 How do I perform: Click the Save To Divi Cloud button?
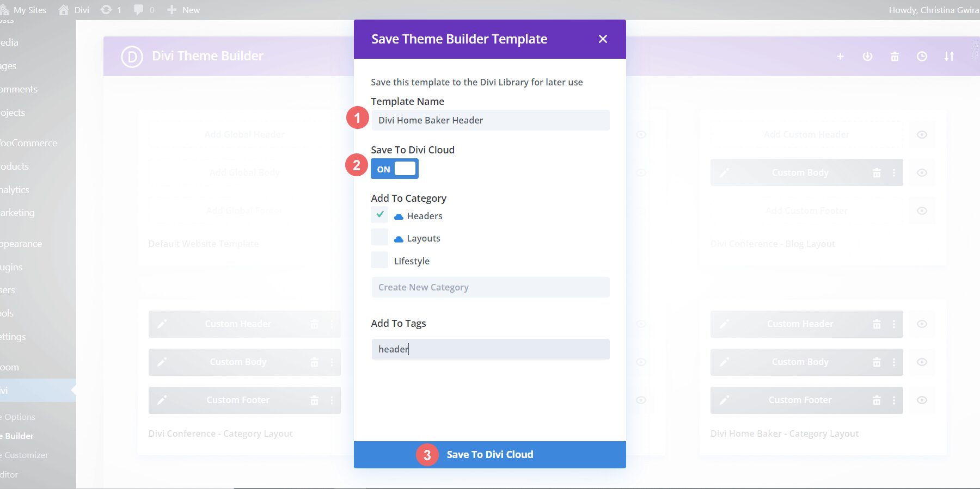coord(490,455)
